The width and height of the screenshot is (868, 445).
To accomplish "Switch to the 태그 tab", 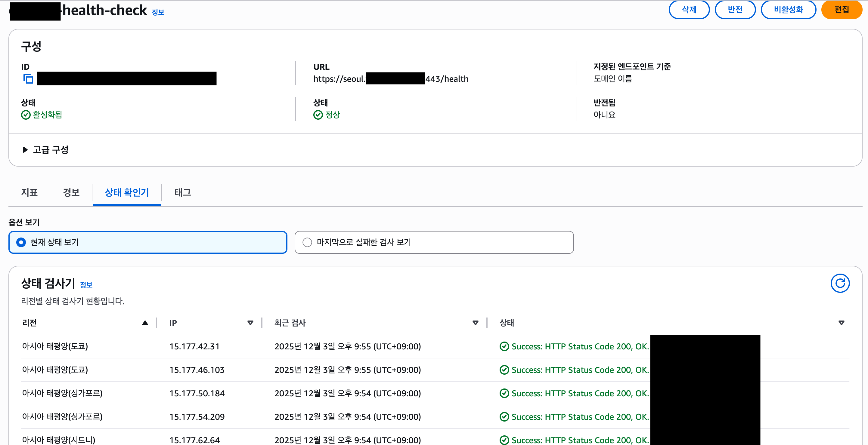I will click(182, 192).
